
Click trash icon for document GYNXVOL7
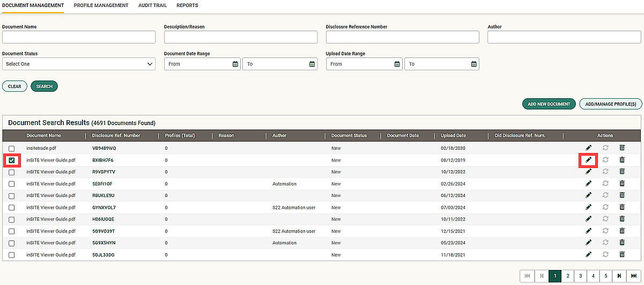[622, 207]
